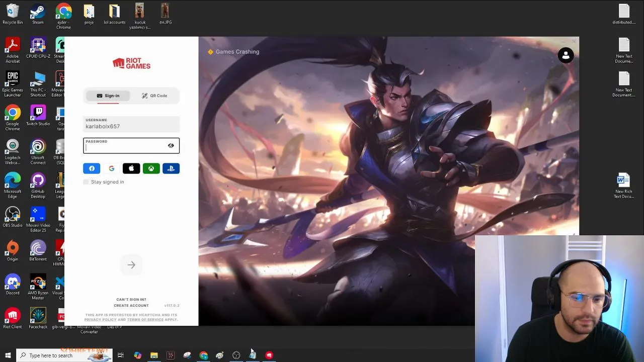Open File Explorer from the taskbar
This screenshot has height=362, width=644.
[154, 355]
